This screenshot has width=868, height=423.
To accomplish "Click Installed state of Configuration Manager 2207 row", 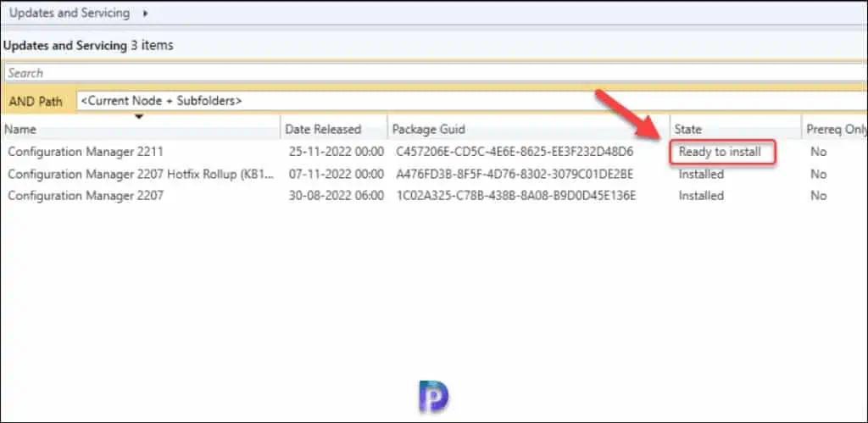I will pos(701,196).
